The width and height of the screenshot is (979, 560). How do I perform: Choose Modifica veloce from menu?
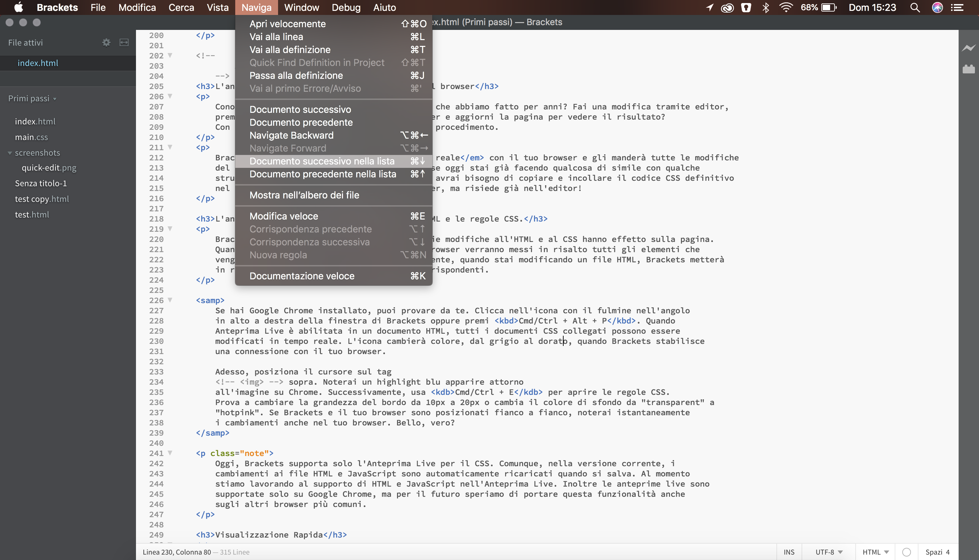(x=284, y=216)
